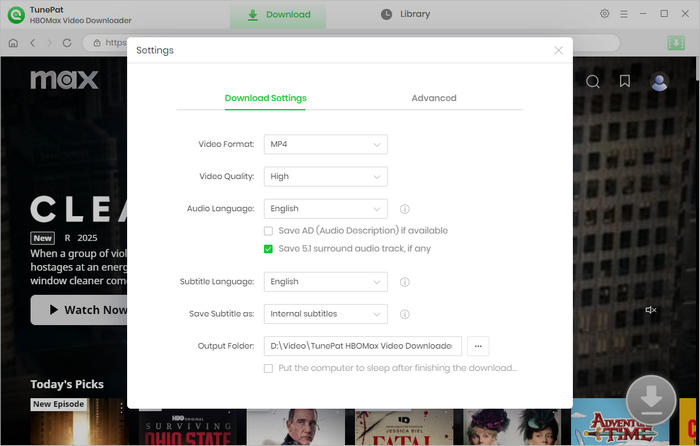Show info for Subtitle Language
The width and height of the screenshot is (700, 446).
click(x=404, y=282)
